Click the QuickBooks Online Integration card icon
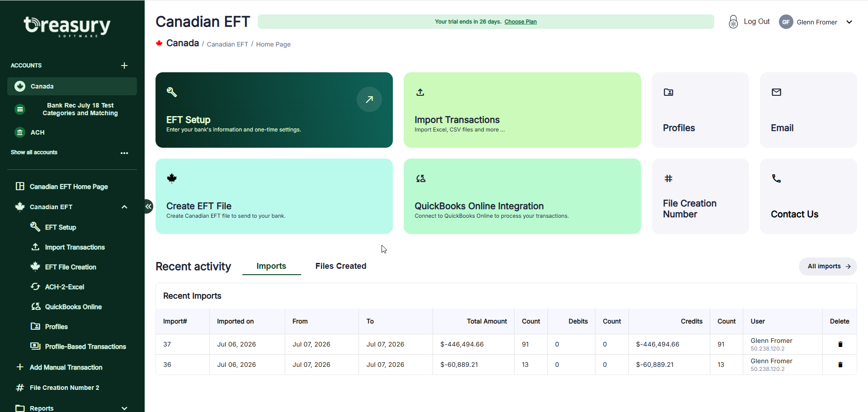This screenshot has width=868, height=412. (421, 178)
